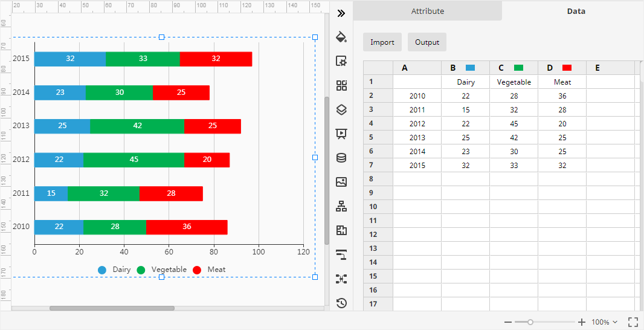This screenshot has width=644, height=330.
Task: Select column E header
Action: tap(610, 68)
